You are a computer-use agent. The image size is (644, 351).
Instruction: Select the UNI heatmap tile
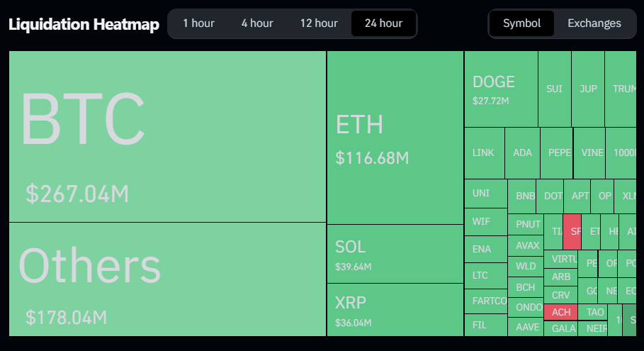click(x=486, y=193)
